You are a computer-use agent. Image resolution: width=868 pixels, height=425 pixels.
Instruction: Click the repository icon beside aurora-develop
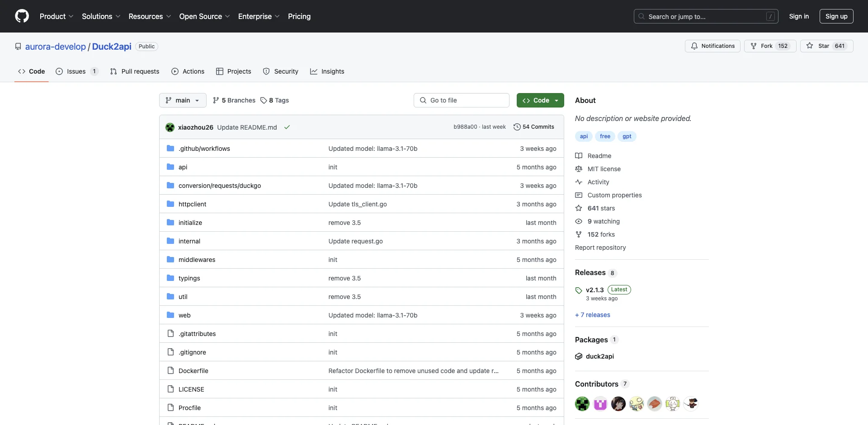click(x=18, y=47)
